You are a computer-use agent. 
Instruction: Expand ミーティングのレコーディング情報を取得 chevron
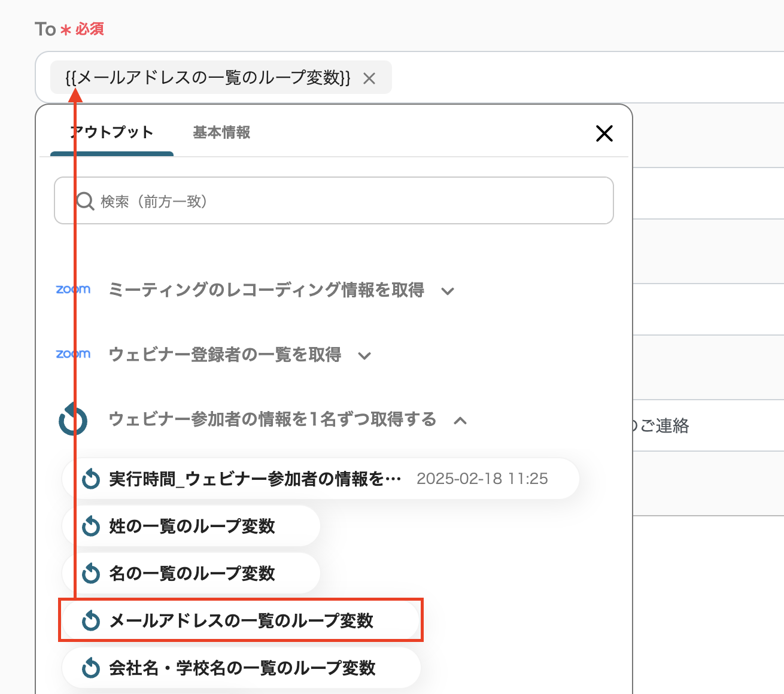pos(448,291)
